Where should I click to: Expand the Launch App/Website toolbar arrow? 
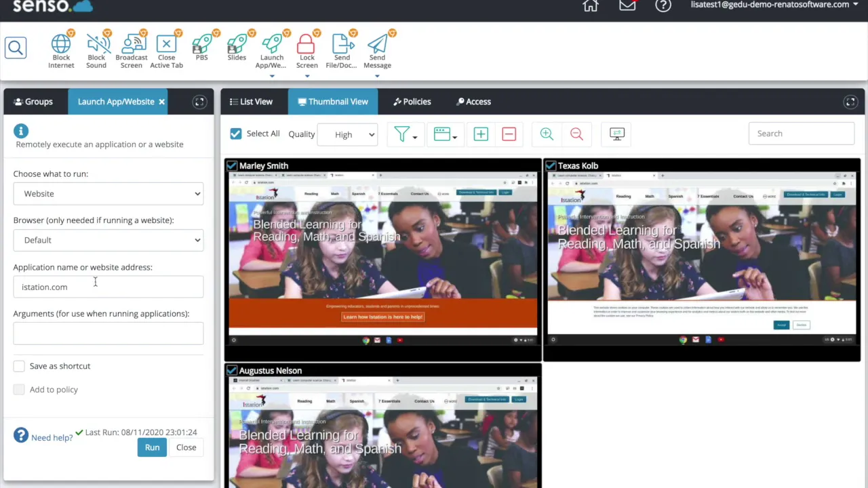click(x=272, y=76)
